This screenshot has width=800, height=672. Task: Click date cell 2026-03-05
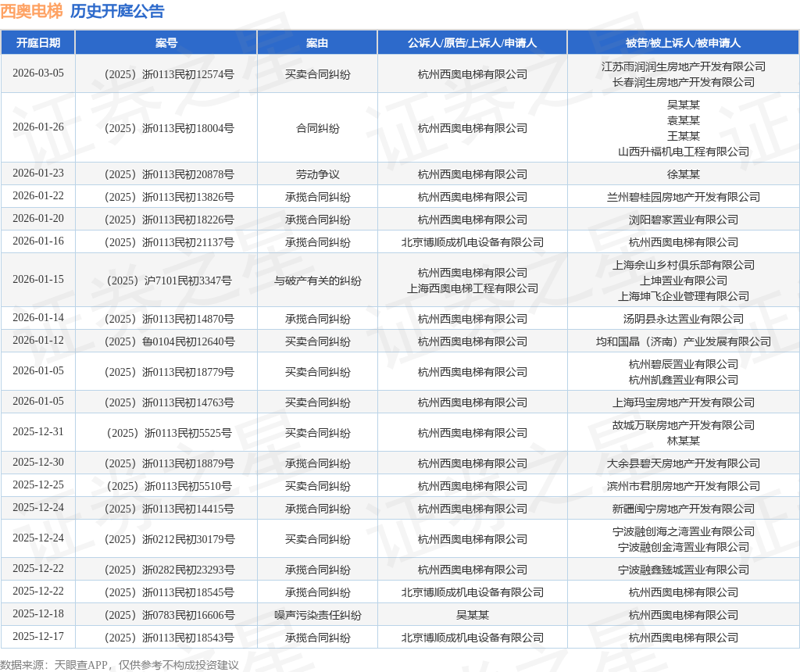click(38, 73)
